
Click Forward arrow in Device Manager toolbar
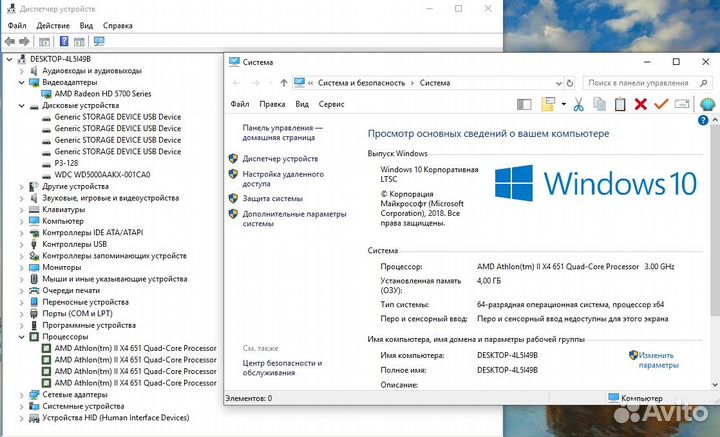click(24, 42)
